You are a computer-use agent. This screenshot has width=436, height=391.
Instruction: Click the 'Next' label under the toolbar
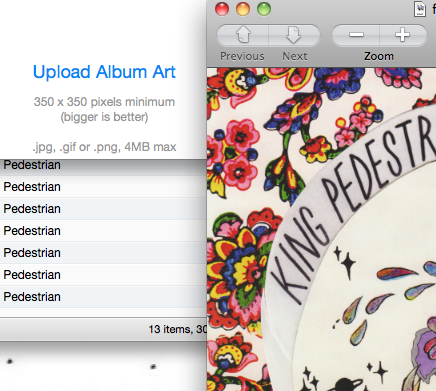tap(295, 56)
